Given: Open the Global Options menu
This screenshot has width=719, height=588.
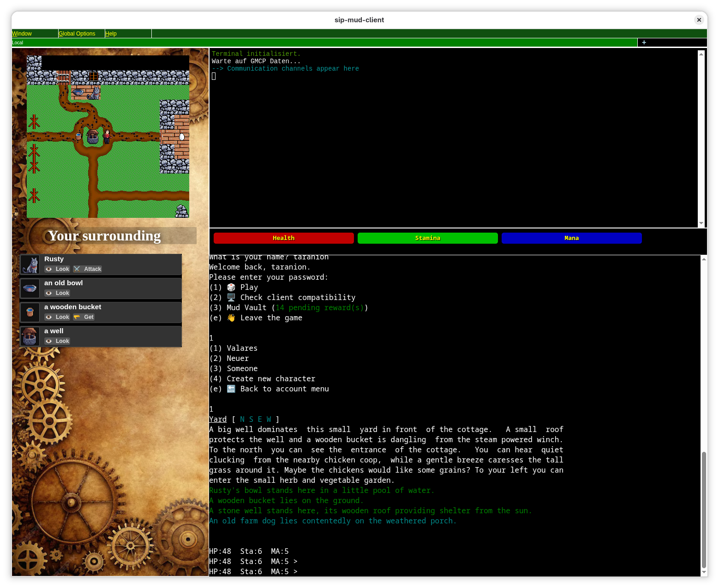Looking at the screenshot, I should [77, 34].
